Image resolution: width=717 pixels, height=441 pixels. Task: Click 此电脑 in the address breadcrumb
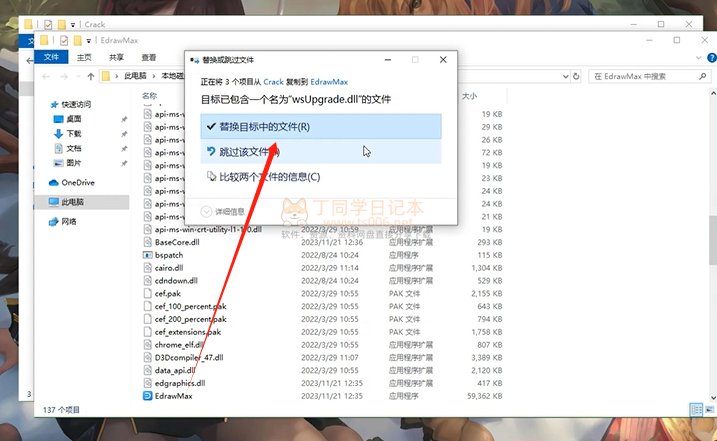[135, 76]
